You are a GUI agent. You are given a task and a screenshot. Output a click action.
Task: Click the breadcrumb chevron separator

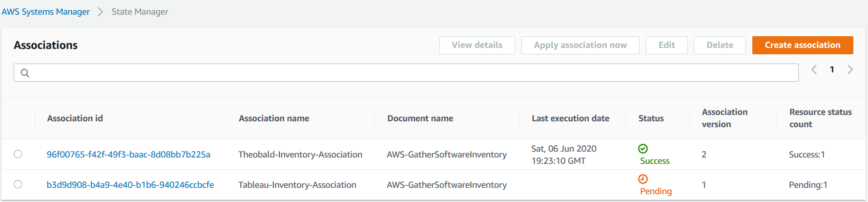coord(101,12)
